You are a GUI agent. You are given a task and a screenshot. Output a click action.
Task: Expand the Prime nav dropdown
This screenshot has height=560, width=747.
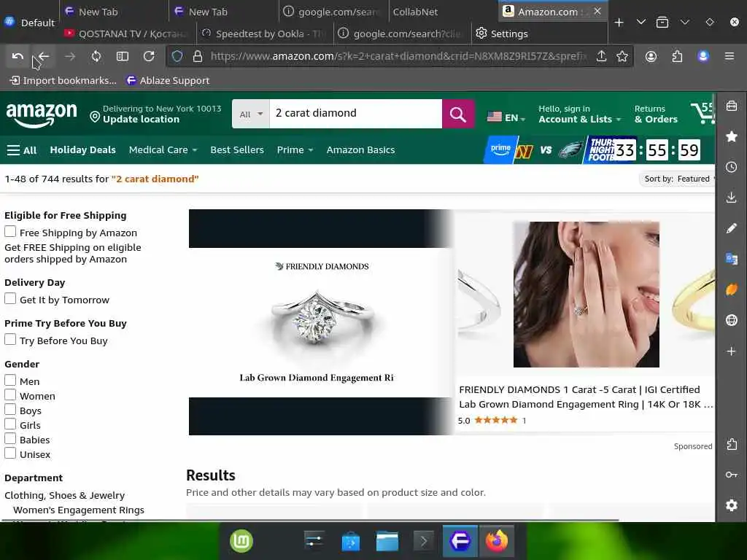tap(295, 150)
